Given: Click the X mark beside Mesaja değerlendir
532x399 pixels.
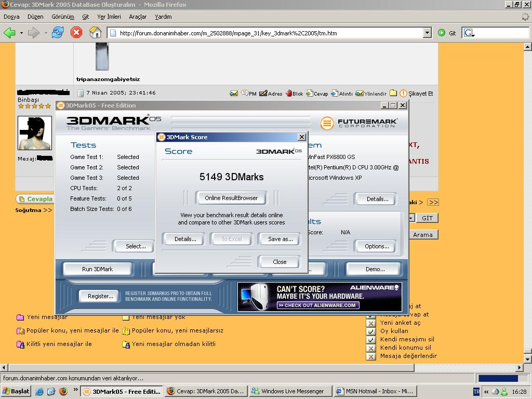Looking at the screenshot, I should point(371,356).
